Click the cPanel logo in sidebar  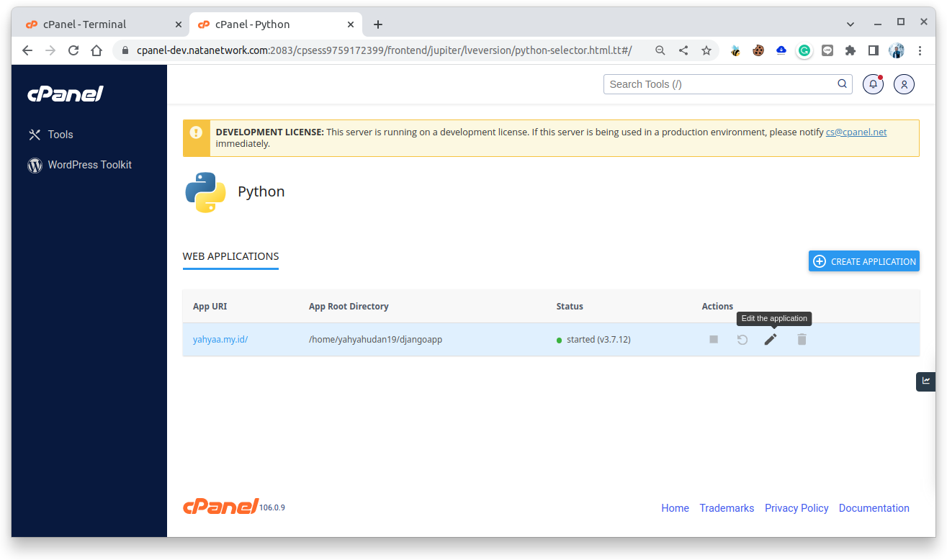[66, 94]
